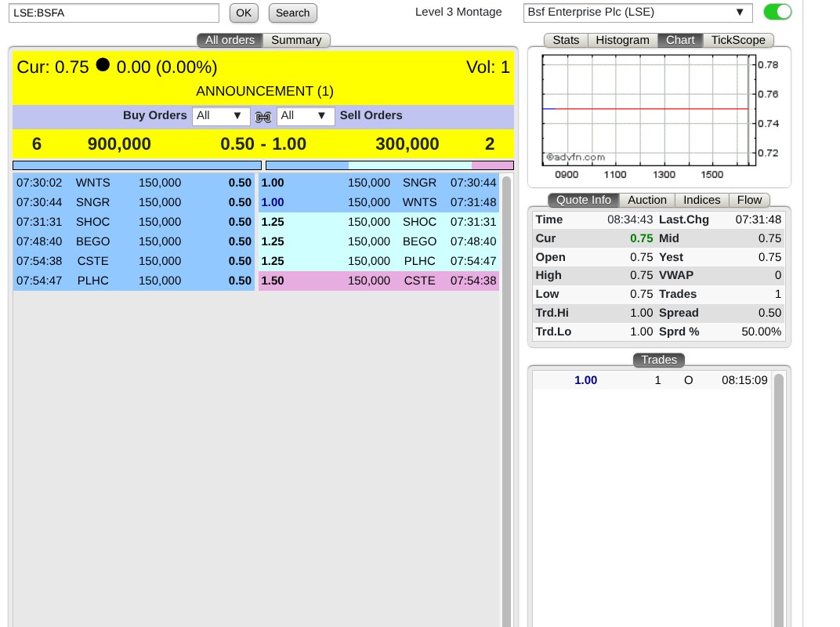Select PLHC buy order at 07:54:47
This screenshot has height=627, width=840.
(134, 281)
